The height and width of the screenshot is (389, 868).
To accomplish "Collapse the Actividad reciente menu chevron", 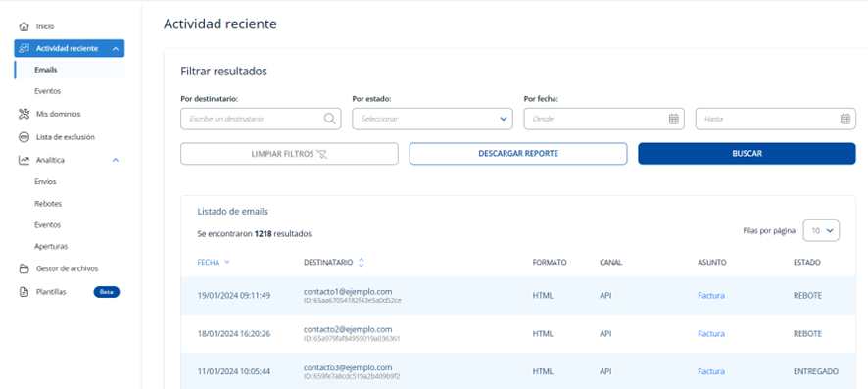I will (x=116, y=49).
